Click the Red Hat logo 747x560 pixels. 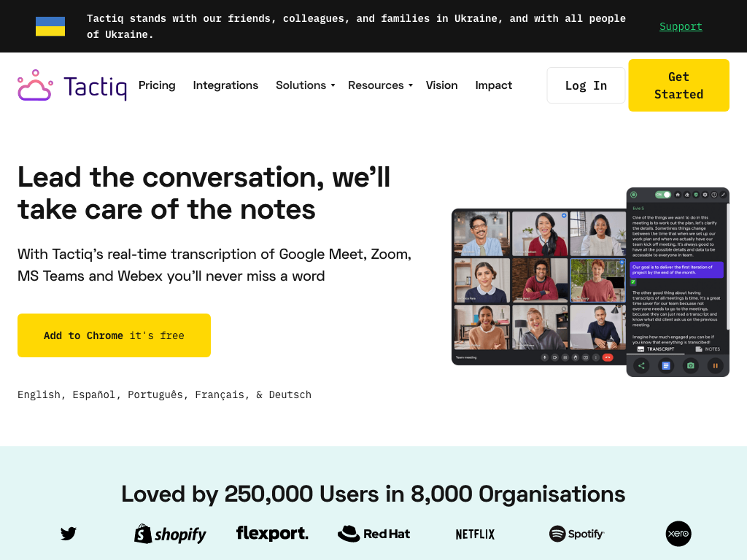[374, 534]
